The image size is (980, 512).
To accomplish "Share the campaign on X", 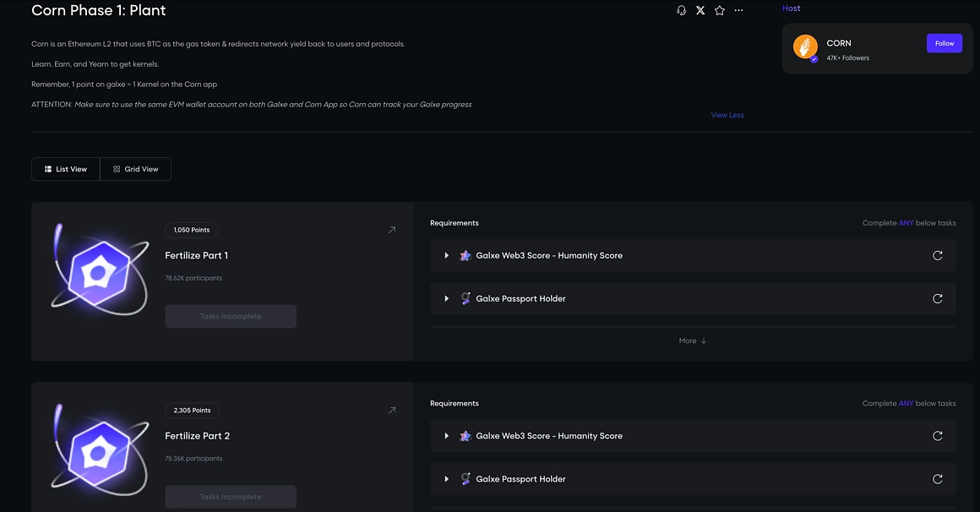I will tap(700, 10).
